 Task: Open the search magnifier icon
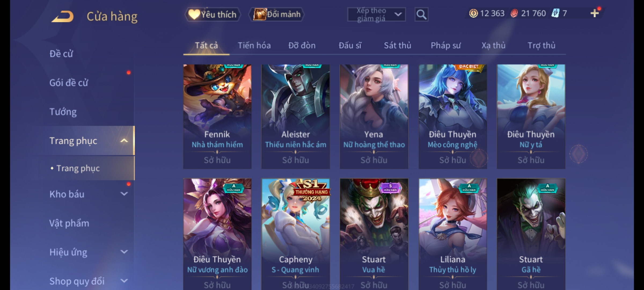tap(421, 15)
